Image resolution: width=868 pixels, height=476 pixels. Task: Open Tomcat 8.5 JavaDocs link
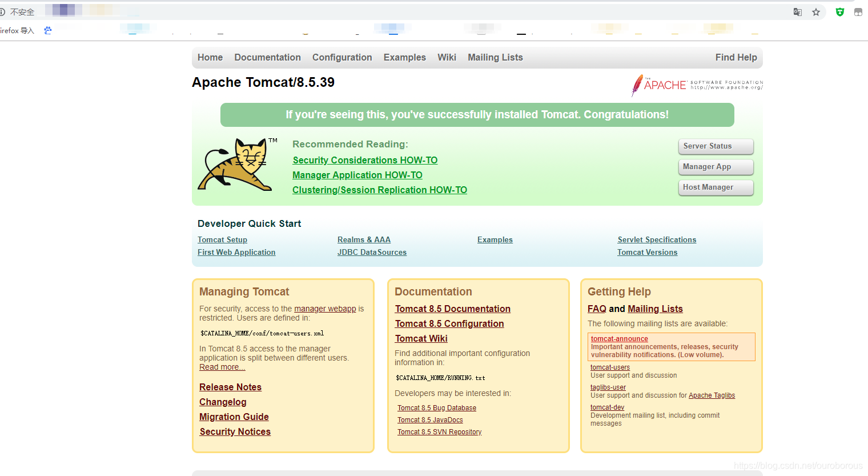430,420
